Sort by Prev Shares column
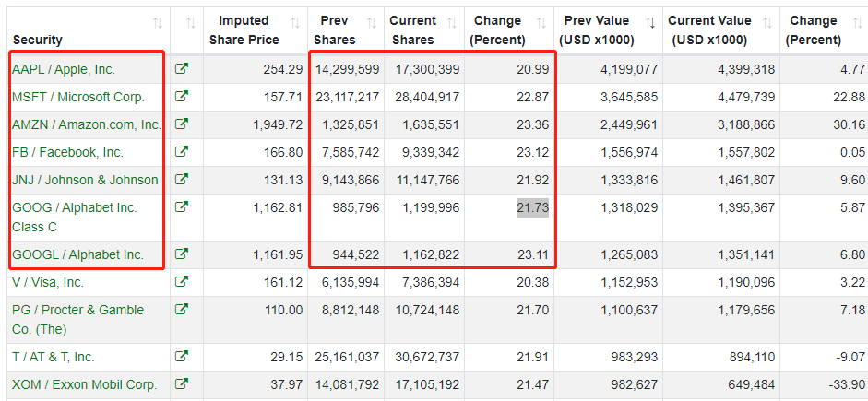Screen dimensions: 868x401 (334, 30)
